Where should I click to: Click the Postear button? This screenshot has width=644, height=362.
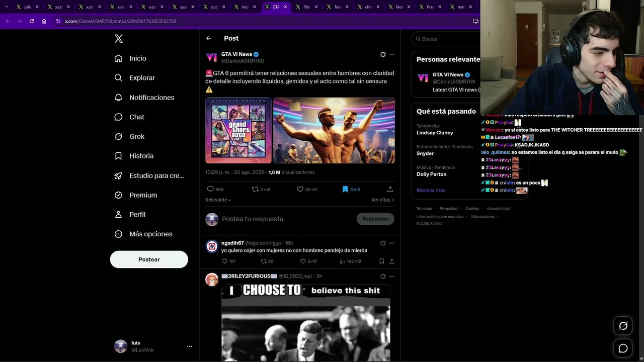149,259
